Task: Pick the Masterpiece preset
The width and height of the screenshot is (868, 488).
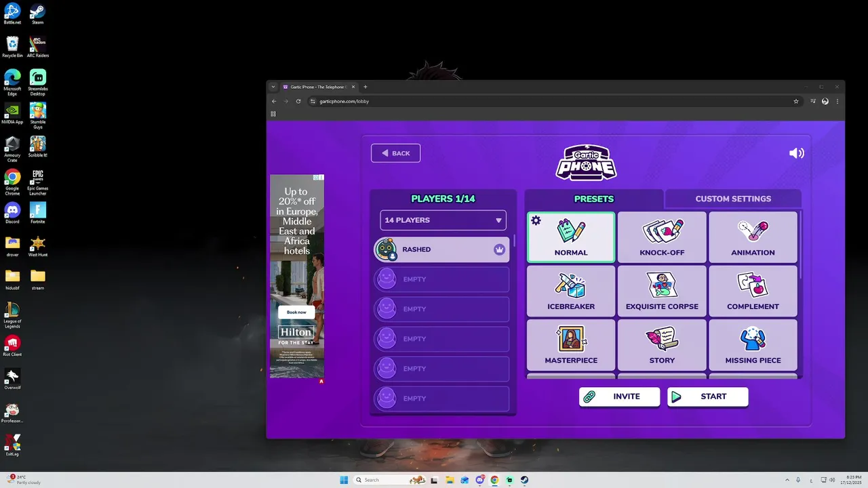Action: (x=571, y=345)
